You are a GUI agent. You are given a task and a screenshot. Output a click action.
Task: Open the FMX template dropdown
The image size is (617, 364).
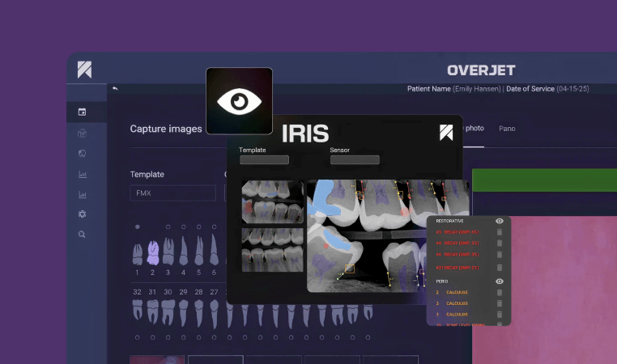click(x=172, y=193)
